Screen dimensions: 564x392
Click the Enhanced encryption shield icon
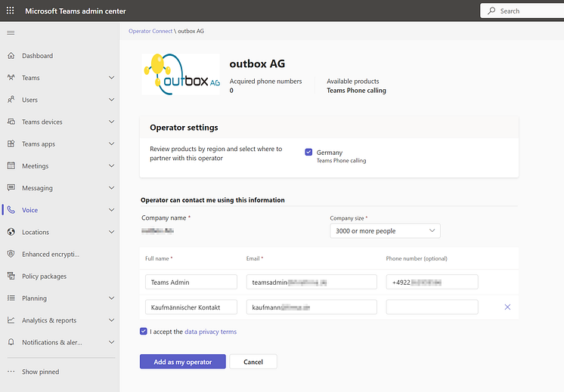tap(11, 254)
